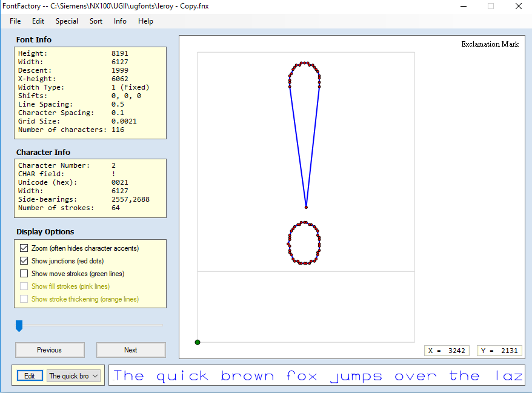Click inside the X coordinate field

[x=447, y=350]
